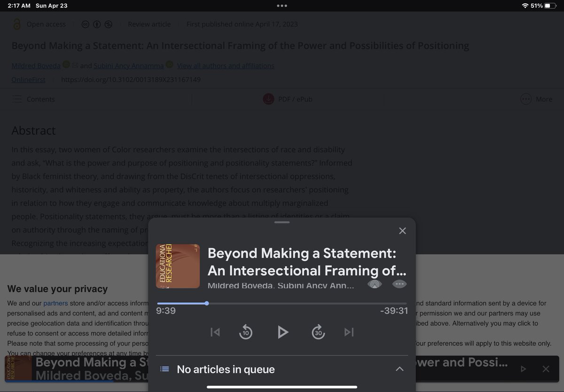
Task: Skip forward 30 seconds in the audio
Action: [x=319, y=332]
